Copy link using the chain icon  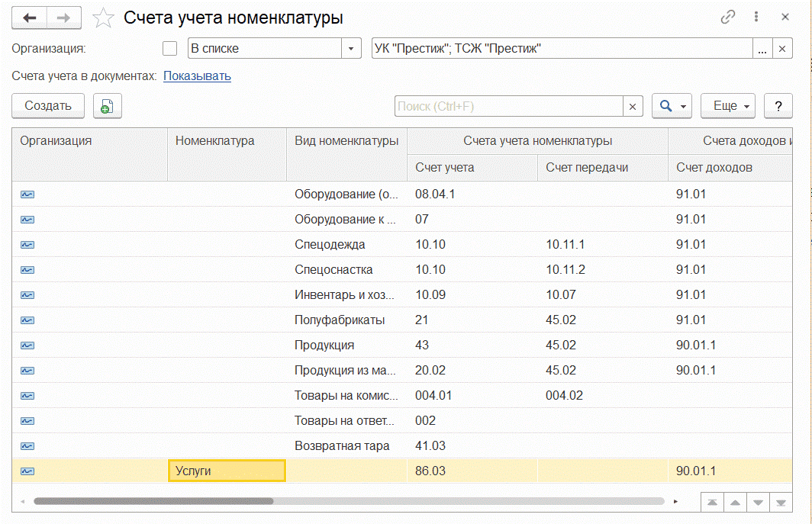[728, 18]
